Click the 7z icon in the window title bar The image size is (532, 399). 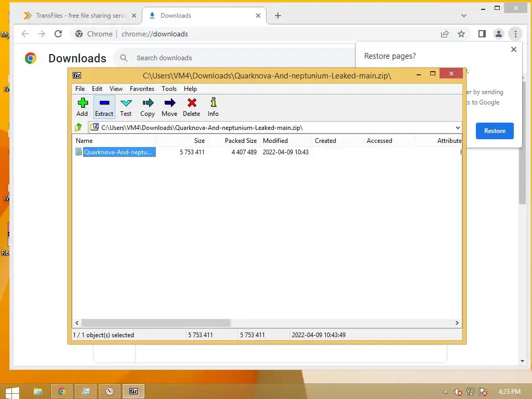pos(77,75)
